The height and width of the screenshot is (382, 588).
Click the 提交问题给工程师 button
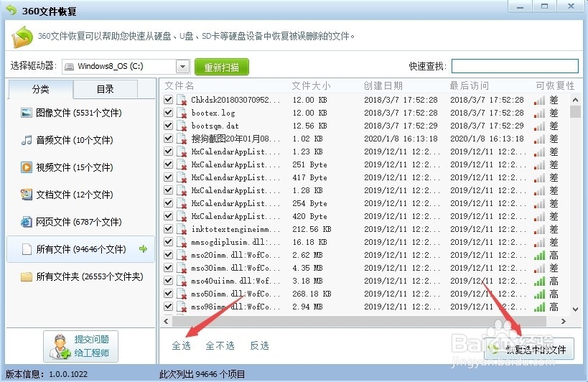80,346
